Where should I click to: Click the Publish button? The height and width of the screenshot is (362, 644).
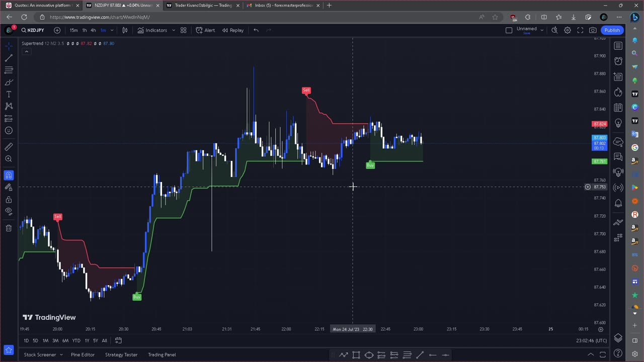pyautogui.click(x=612, y=30)
